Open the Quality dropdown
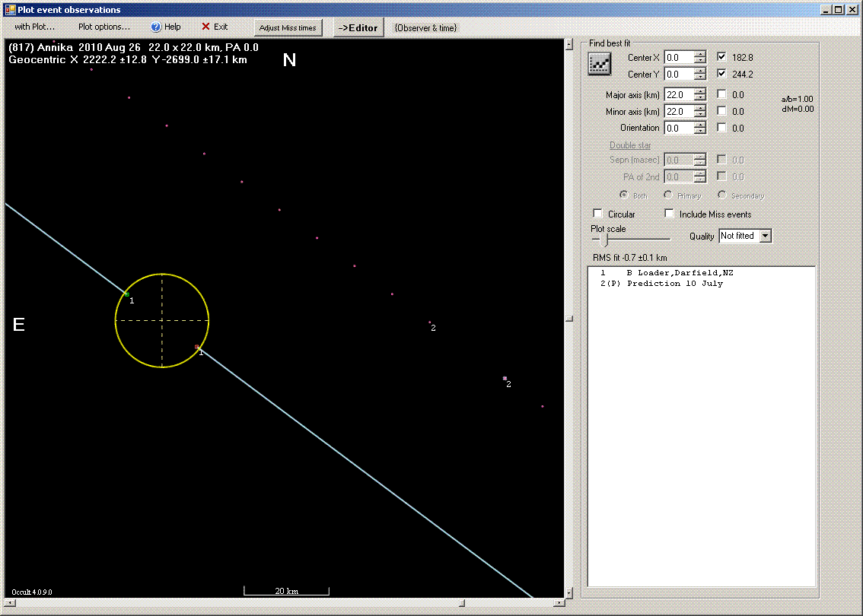The image size is (863, 616). (x=766, y=236)
